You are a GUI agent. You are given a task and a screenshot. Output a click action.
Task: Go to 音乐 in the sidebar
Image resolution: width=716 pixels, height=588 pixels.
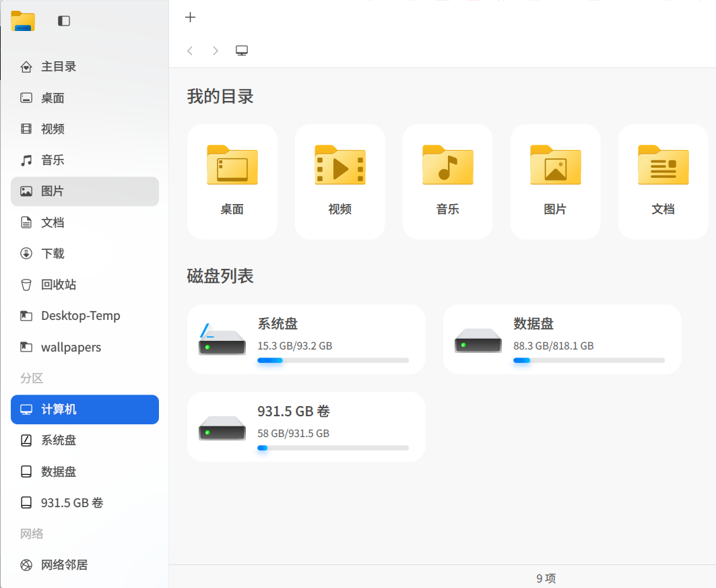point(85,160)
